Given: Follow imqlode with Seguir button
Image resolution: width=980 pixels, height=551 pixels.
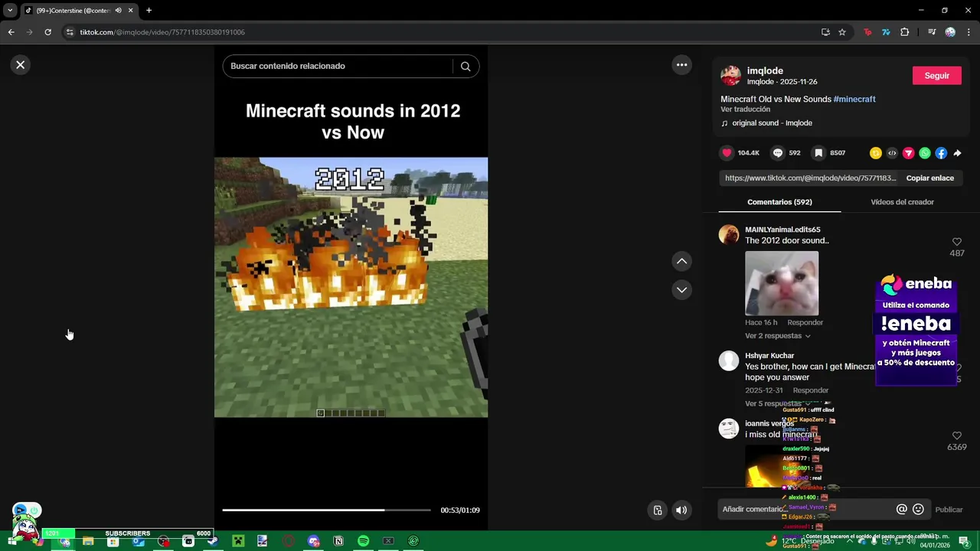Looking at the screenshot, I should 937,76.
